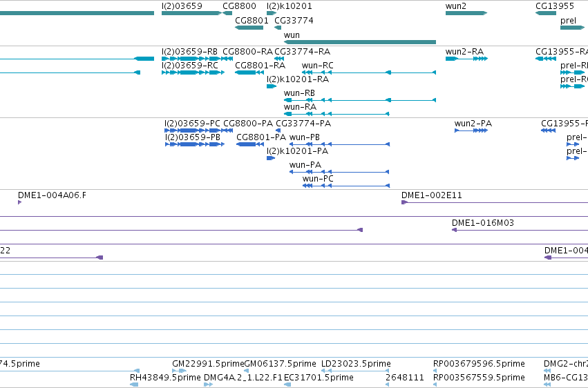Click the CG8801 gene label
Viewport: 588px width, 388px height.
click(252, 21)
